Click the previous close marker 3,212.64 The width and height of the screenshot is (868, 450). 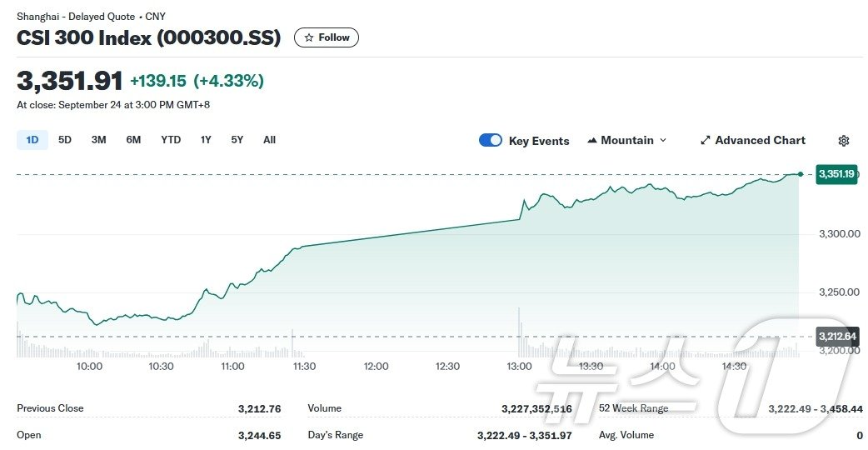[837, 337]
